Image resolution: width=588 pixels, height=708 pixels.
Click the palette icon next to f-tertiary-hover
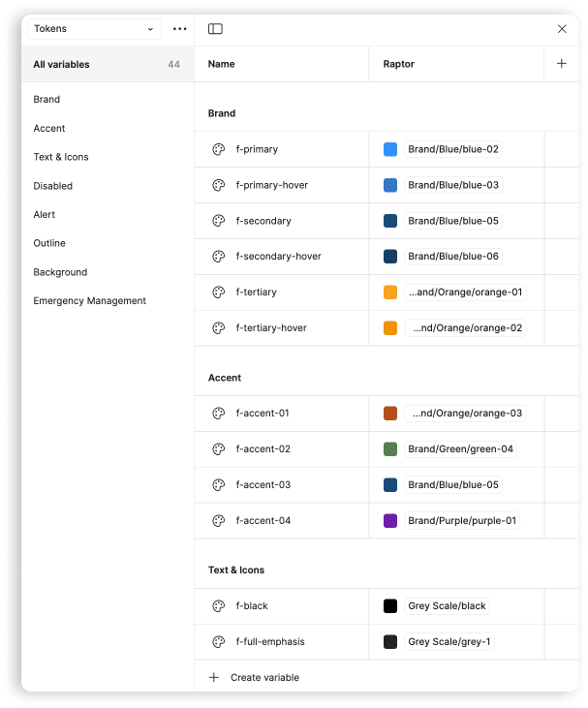[x=218, y=327]
